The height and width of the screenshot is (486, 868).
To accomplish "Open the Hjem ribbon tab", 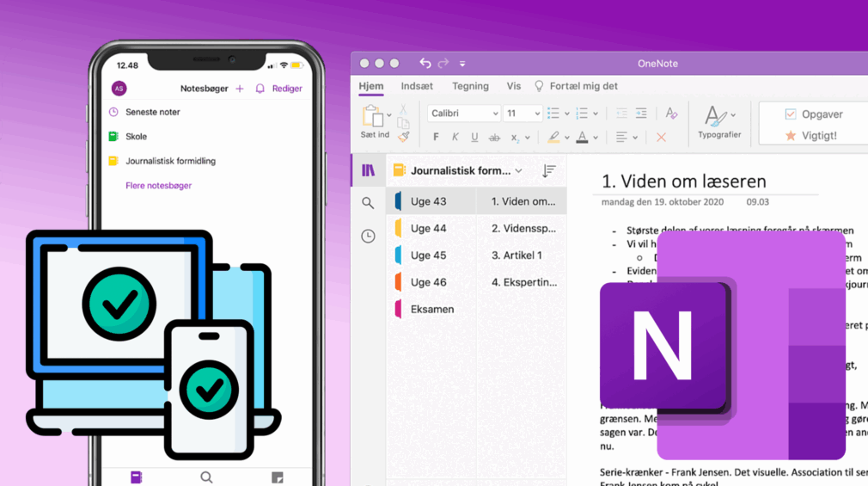I will coord(371,86).
